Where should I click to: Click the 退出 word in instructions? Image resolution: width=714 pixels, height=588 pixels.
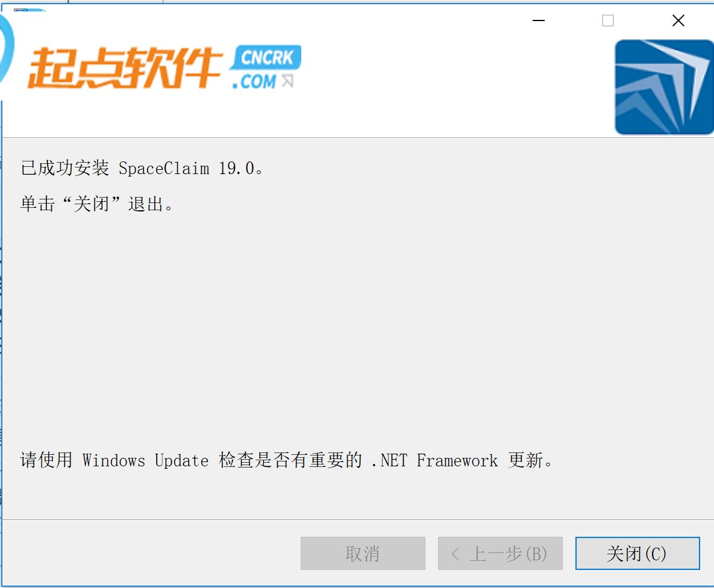click(146, 204)
